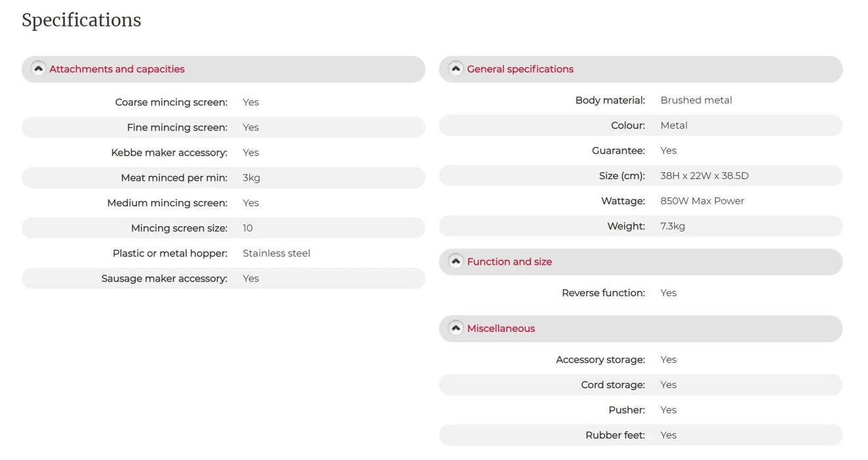Image resolution: width=868 pixels, height=460 pixels.
Task: Click the 'Reverse function' label
Action: 603,293
